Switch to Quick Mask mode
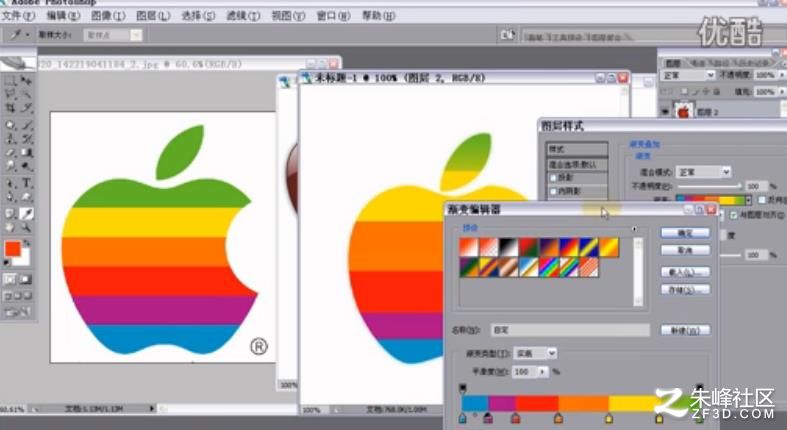Viewport: 787px width, 430px height. pyautogui.click(x=26, y=279)
